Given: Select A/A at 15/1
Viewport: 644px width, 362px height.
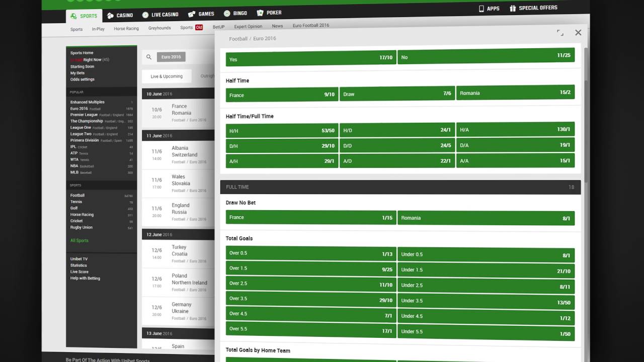Looking at the screenshot, I should coord(515,160).
